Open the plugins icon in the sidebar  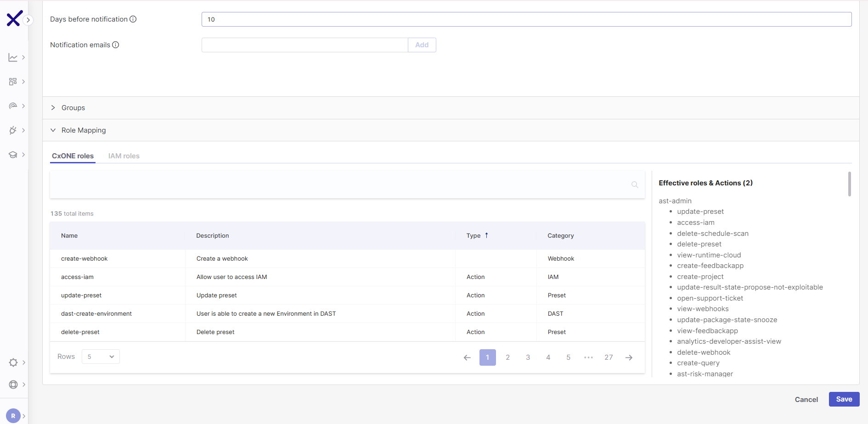pyautogui.click(x=13, y=130)
